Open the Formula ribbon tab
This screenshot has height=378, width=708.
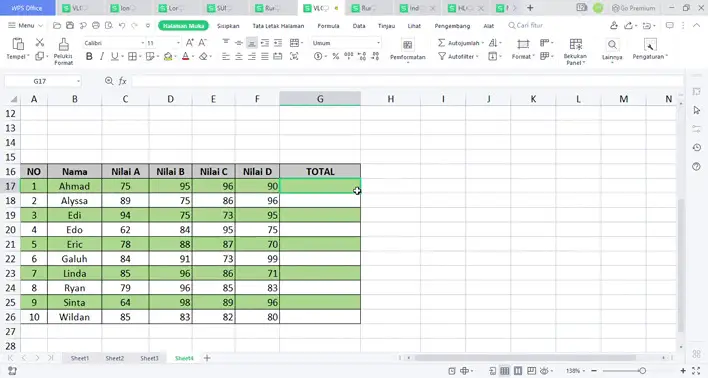[328, 26]
